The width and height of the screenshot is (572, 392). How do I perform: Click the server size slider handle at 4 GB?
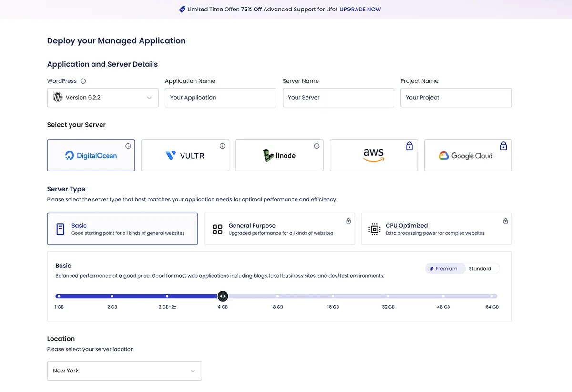[x=223, y=296]
